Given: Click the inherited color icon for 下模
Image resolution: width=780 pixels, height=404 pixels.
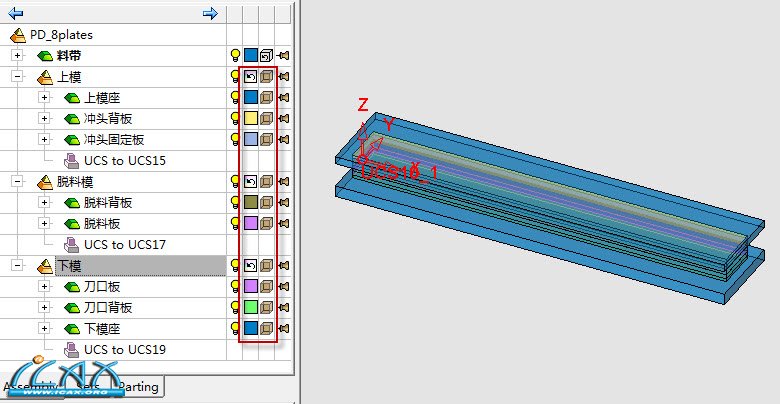Looking at the screenshot, I should pyautogui.click(x=251, y=265).
